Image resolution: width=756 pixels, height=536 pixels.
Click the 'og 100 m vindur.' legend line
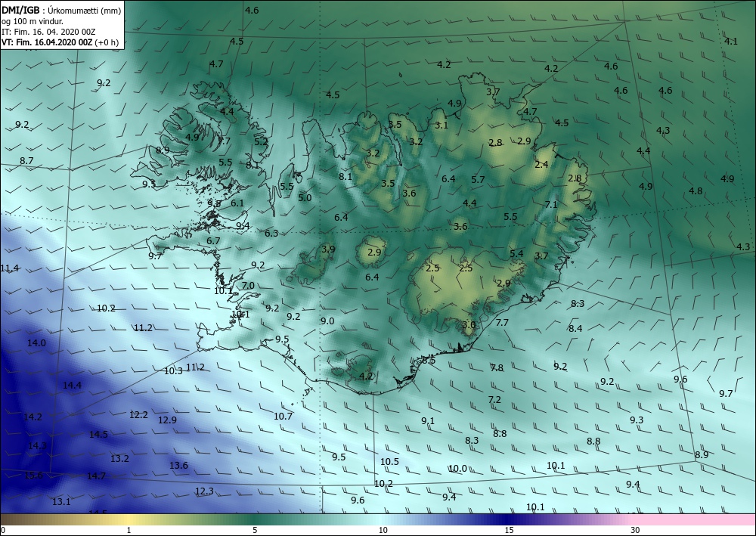33,21
